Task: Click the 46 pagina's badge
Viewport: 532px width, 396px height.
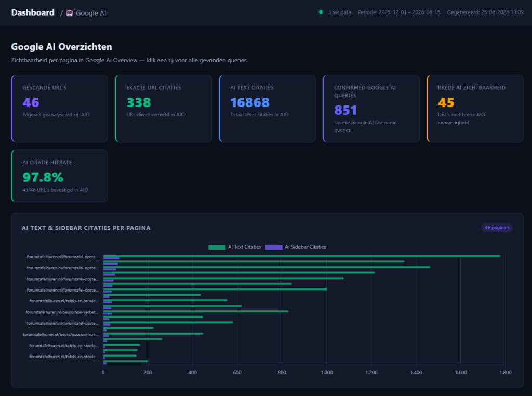Action: pyautogui.click(x=497, y=228)
